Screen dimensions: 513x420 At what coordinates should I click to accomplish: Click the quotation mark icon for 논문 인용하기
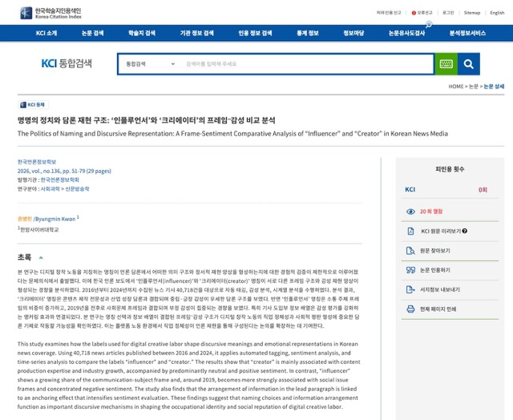410,270
